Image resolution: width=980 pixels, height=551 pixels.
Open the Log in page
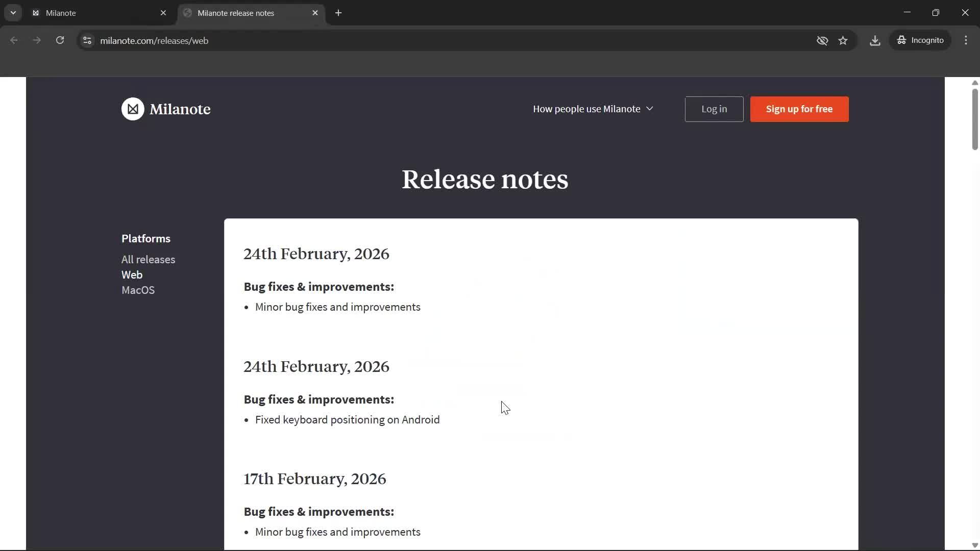click(714, 109)
